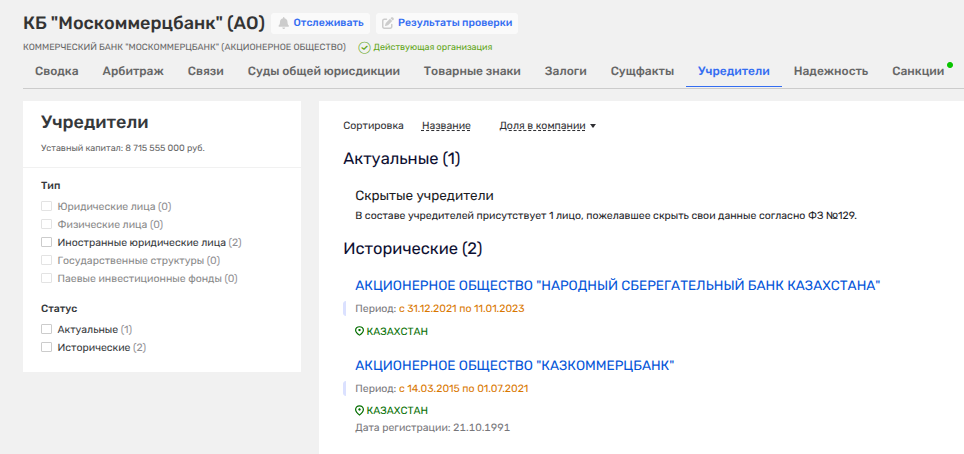Open the Сущфакты tab
Screen dimensions: 964x454
click(642, 71)
